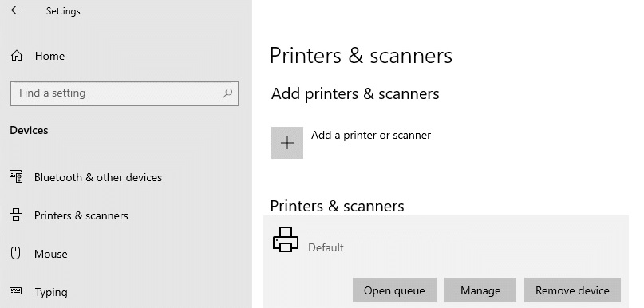Click the Bluetooth & other devices icon
The image size is (644, 308).
16,176
